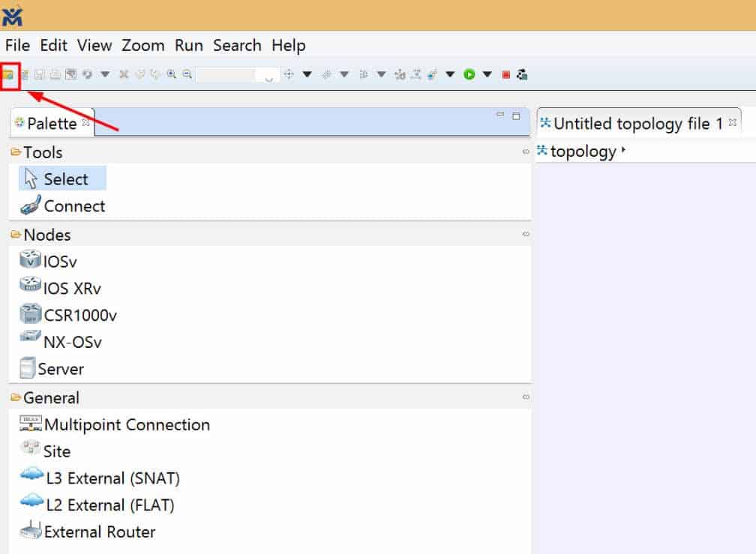
Task: Pick the Server node
Action: coord(52,369)
